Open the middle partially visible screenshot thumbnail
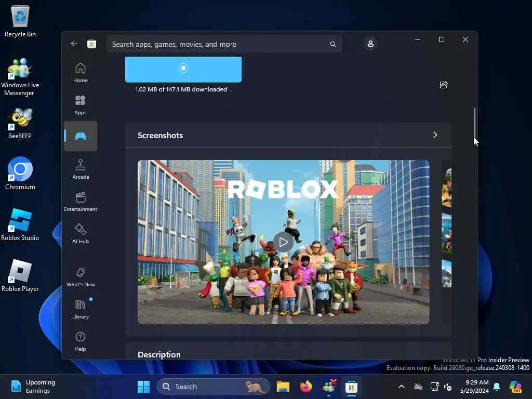Viewport: 532px width, 399px height. pos(446,233)
